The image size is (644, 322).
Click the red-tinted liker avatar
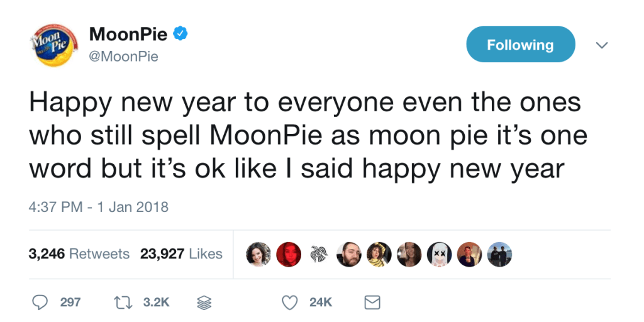click(x=289, y=254)
